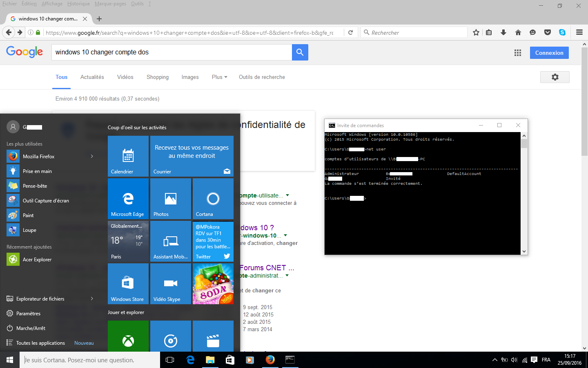The width and height of the screenshot is (588, 368).
Task: Click in Google search query field
Action: [x=171, y=52]
